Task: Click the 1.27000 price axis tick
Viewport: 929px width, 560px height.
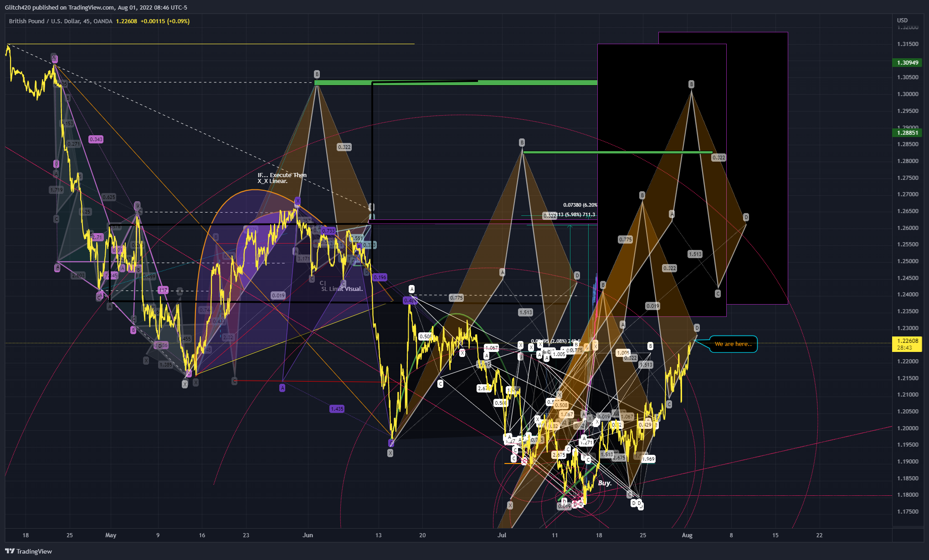Action: click(907, 194)
